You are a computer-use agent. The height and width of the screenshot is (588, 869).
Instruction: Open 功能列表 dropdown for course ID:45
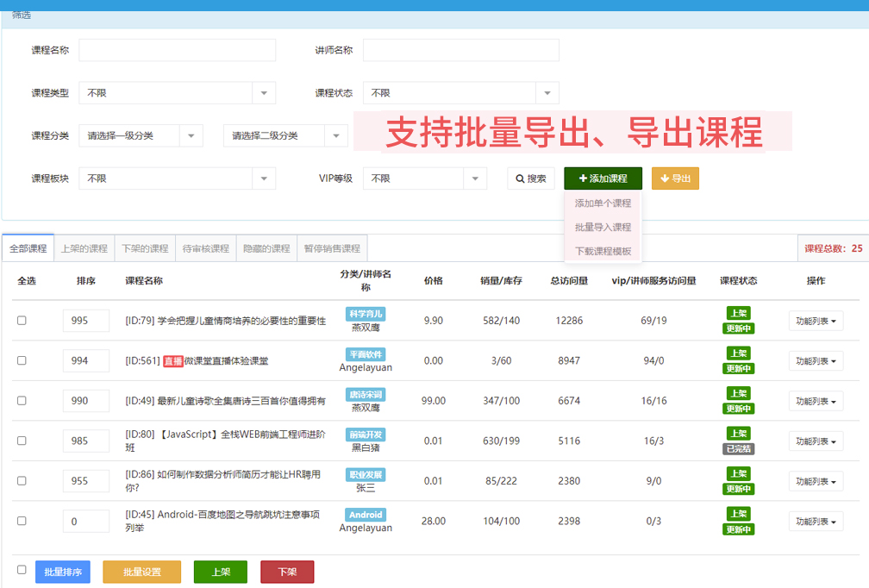pos(816,522)
